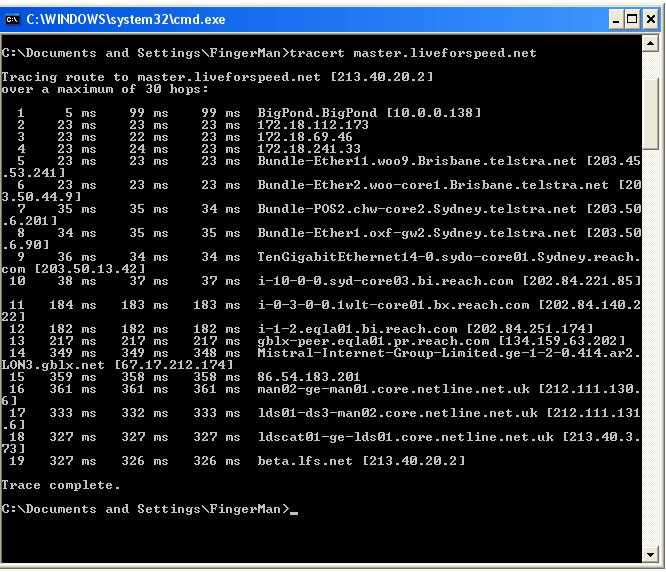Click the 'Trace complete.' message
This screenshot has height=572, width=666.
point(60,485)
